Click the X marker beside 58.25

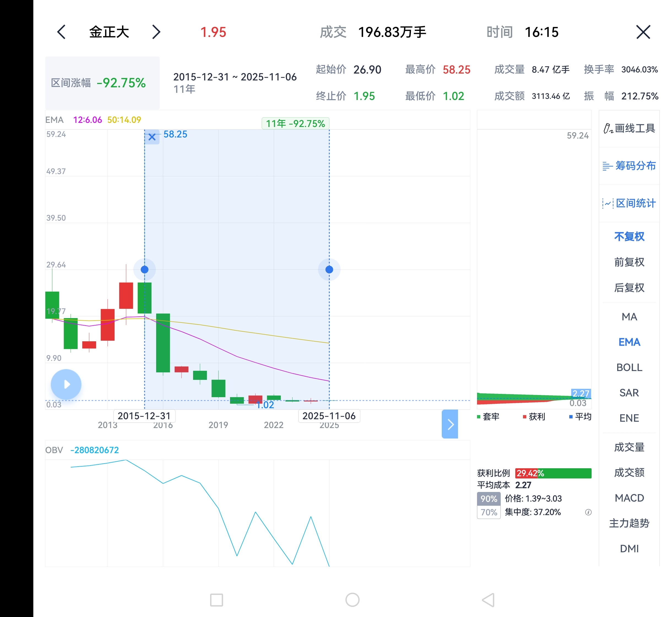point(152,137)
